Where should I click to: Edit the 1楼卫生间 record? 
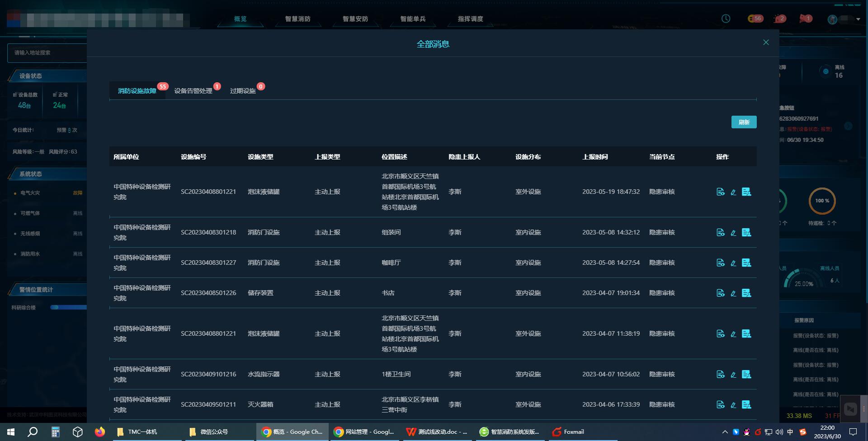733,375
